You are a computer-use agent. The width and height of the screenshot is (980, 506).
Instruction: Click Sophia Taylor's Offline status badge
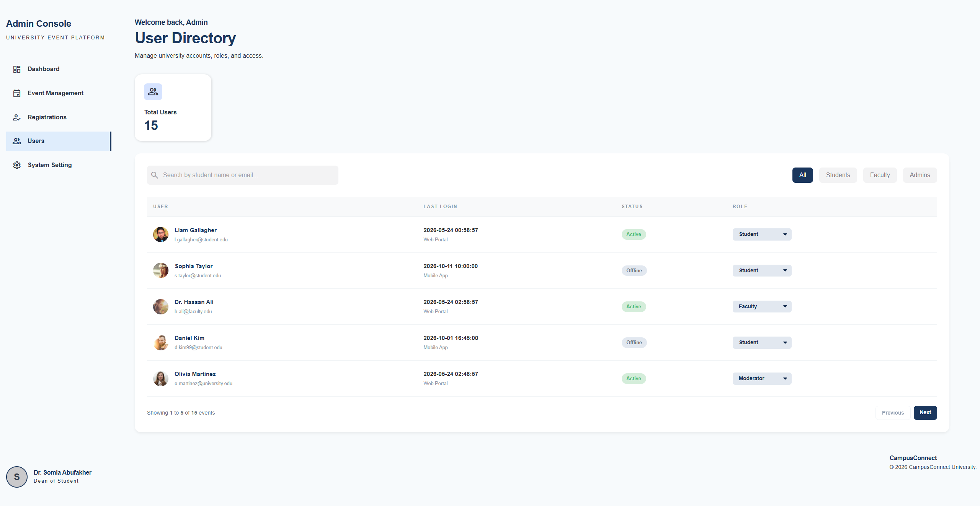(634, 271)
